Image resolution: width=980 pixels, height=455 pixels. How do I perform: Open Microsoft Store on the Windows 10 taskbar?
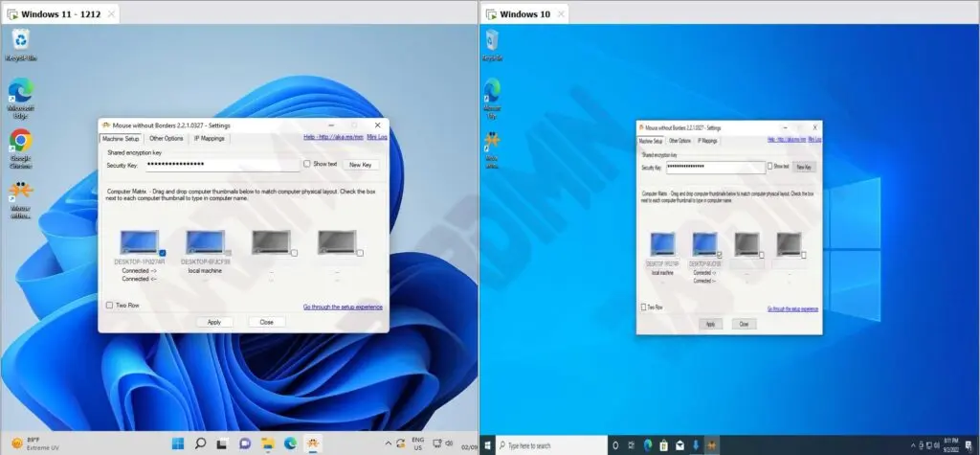click(663, 445)
